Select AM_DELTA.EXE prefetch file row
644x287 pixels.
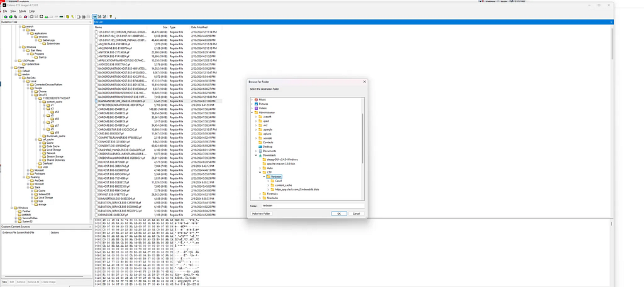coord(158,44)
